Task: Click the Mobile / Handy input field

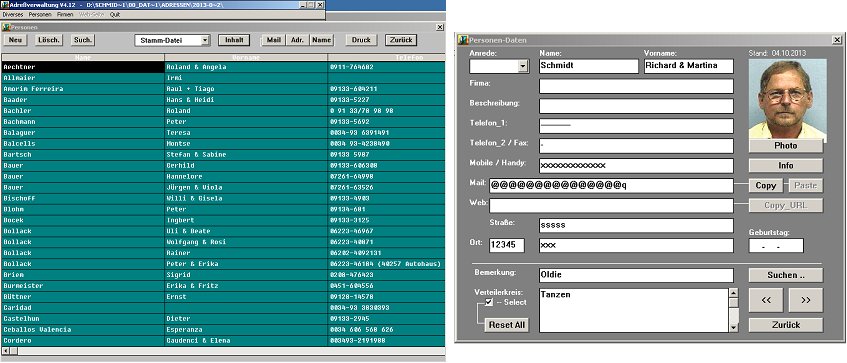Action: tap(636, 166)
